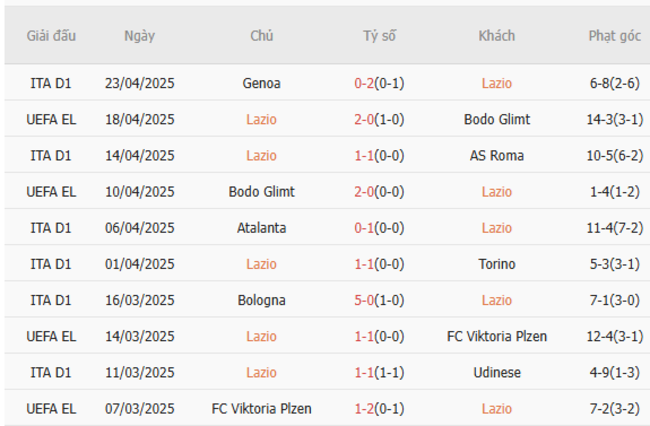Click the 5-0 score in Bologna row
Viewport: 650px width, 426px height.
coord(363,300)
